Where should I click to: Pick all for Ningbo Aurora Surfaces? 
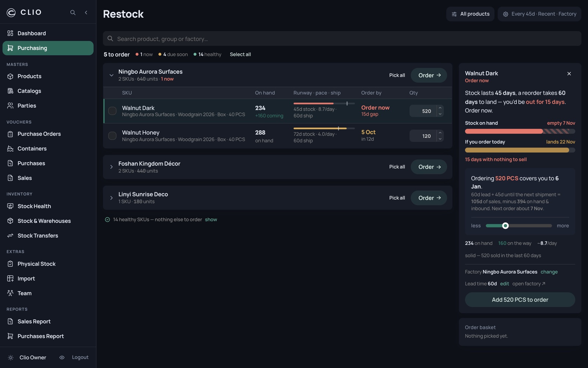tap(397, 75)
